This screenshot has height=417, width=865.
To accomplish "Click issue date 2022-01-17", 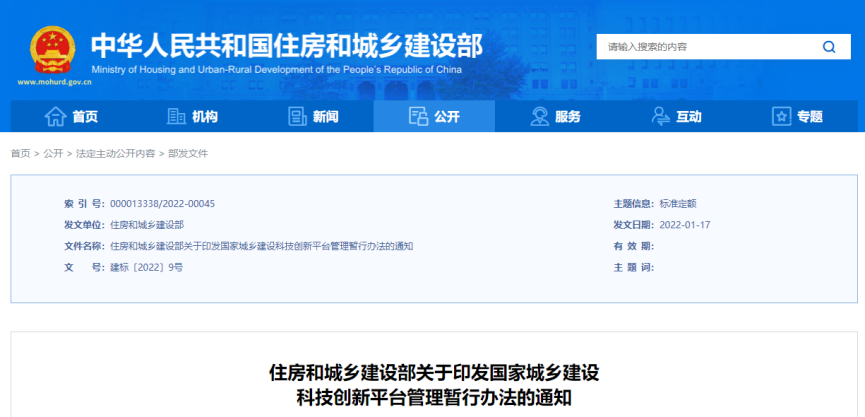I will point(685,224).
